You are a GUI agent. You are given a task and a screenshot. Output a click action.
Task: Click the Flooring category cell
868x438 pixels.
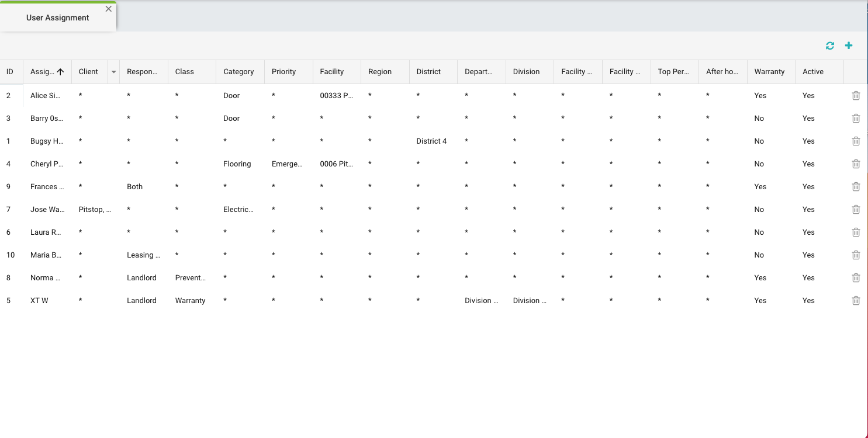237,164
